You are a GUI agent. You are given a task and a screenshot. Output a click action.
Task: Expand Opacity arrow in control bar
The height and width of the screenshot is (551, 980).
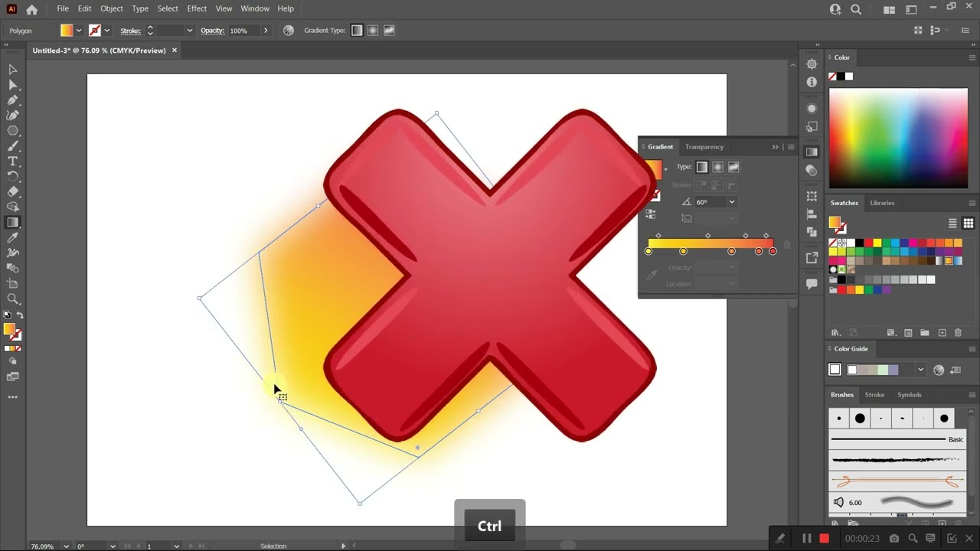click(x=266, y=31)
